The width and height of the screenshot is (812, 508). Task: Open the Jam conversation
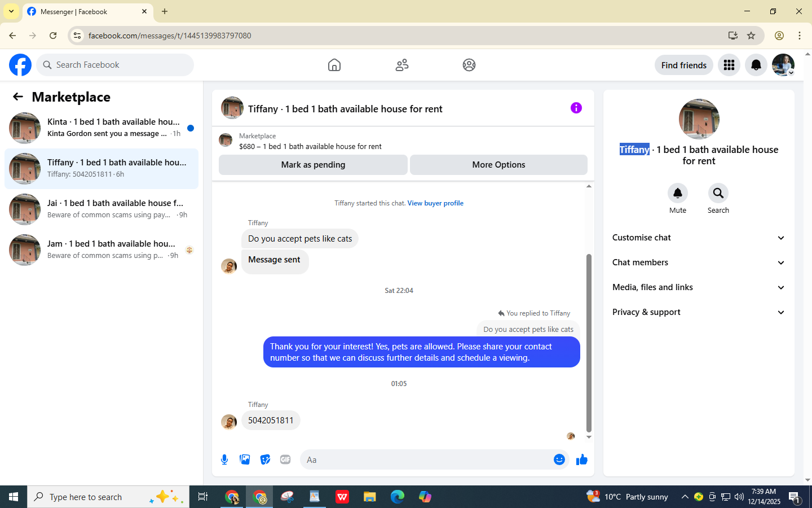pos(101,250)
